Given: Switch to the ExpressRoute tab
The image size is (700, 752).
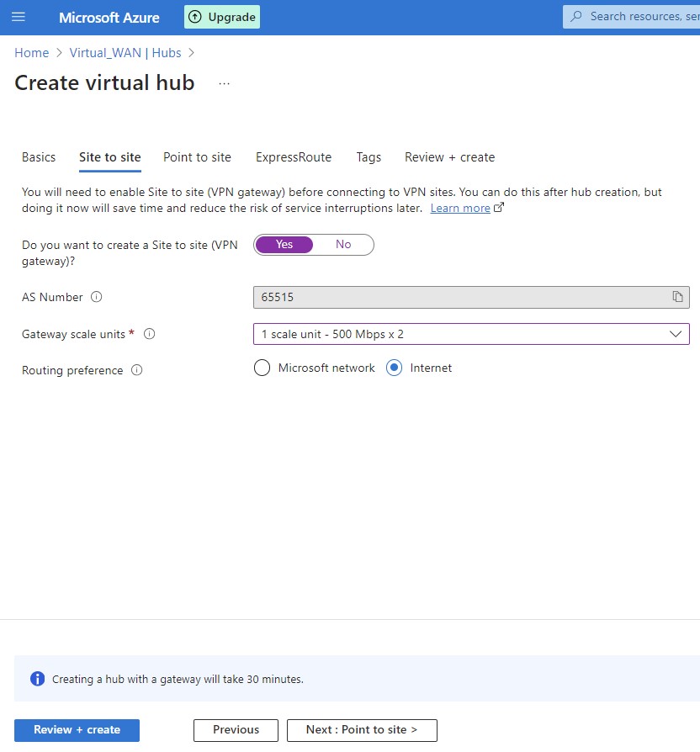Looking at the screenshot, I should pos(294,157).
